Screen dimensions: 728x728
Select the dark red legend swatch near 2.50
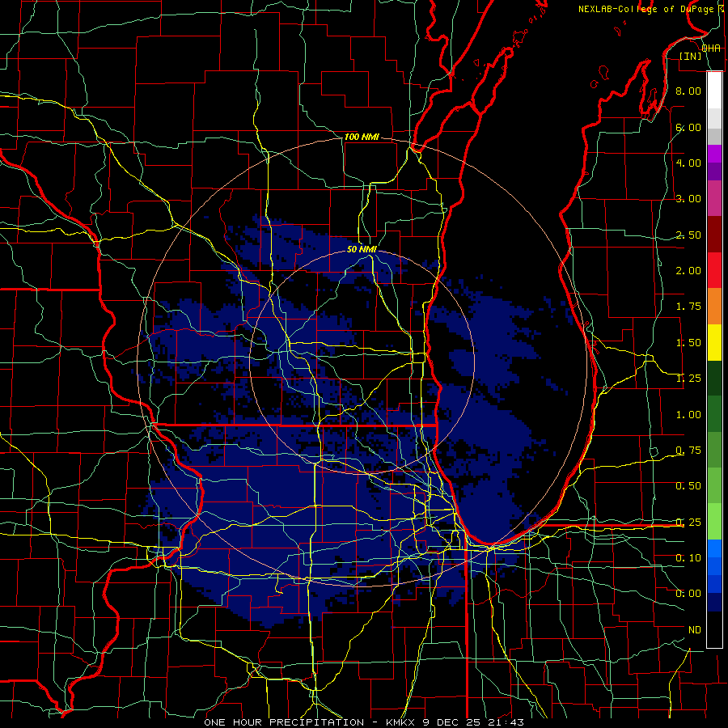[714, 235]
